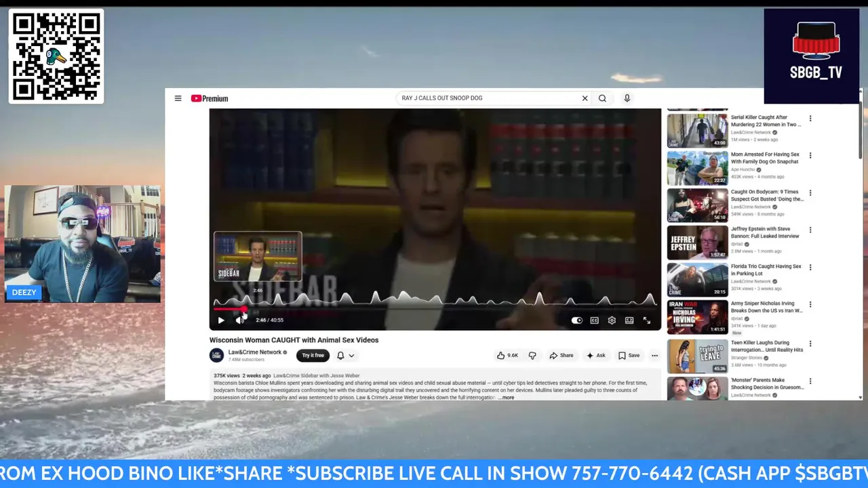Like the video with 9.6K thumbs up
Image resolution: width=868 pixels, height=488 pixels.
click(507, 355)
